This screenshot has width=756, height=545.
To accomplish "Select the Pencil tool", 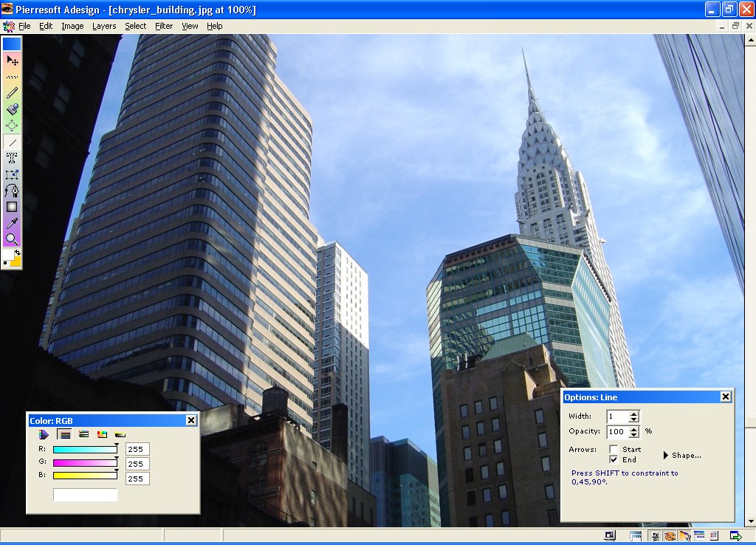I will click(x=12, y=92).
